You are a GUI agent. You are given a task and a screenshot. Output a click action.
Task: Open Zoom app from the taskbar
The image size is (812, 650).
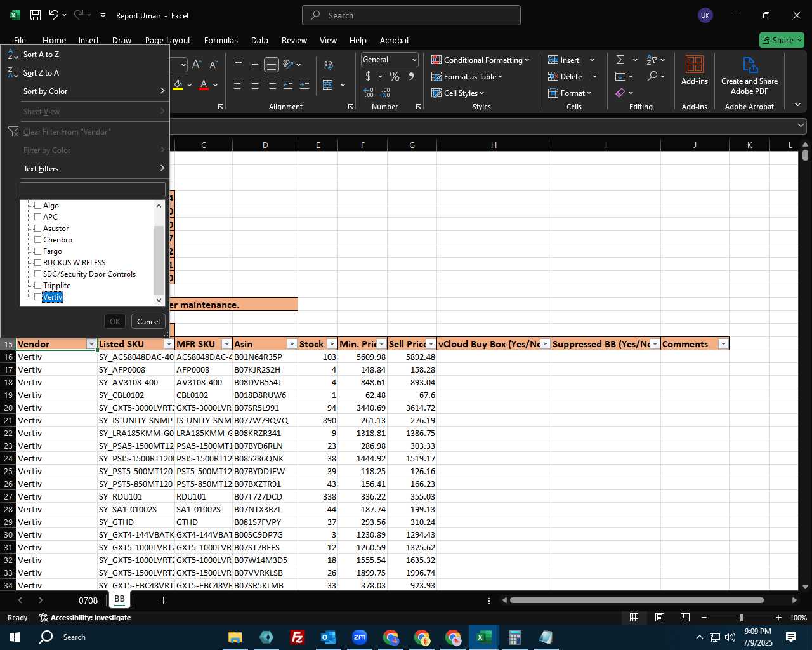tap(360, 637)
